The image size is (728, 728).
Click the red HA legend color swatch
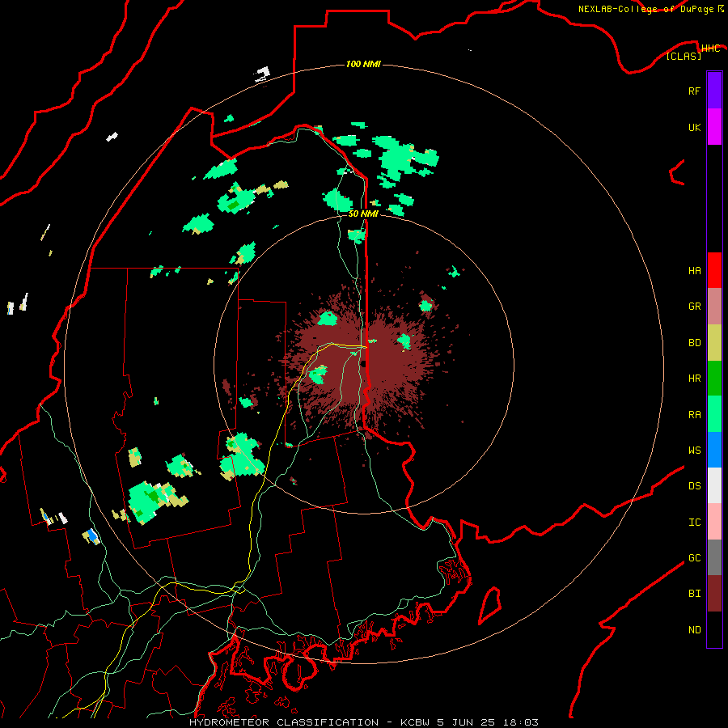(x=714, y=270)
